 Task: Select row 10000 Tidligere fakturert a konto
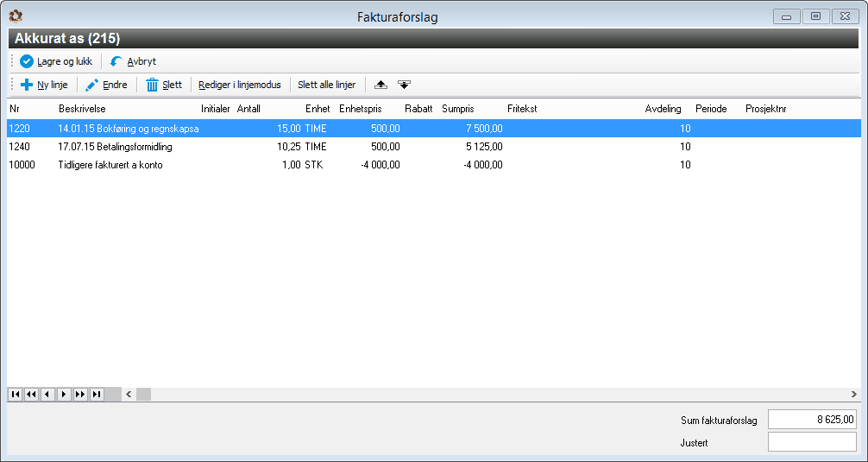434,165
